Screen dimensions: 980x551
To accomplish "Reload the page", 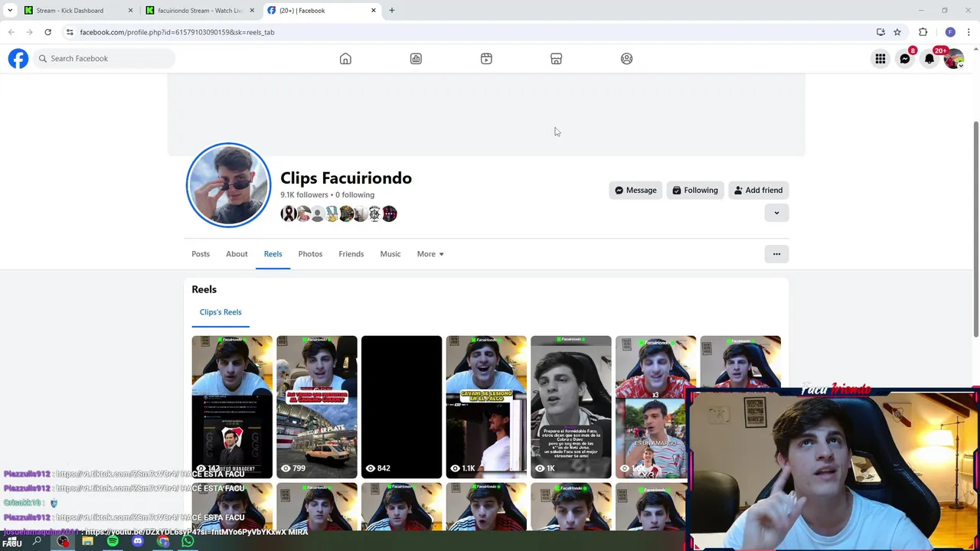I will [x=47, y=32].
